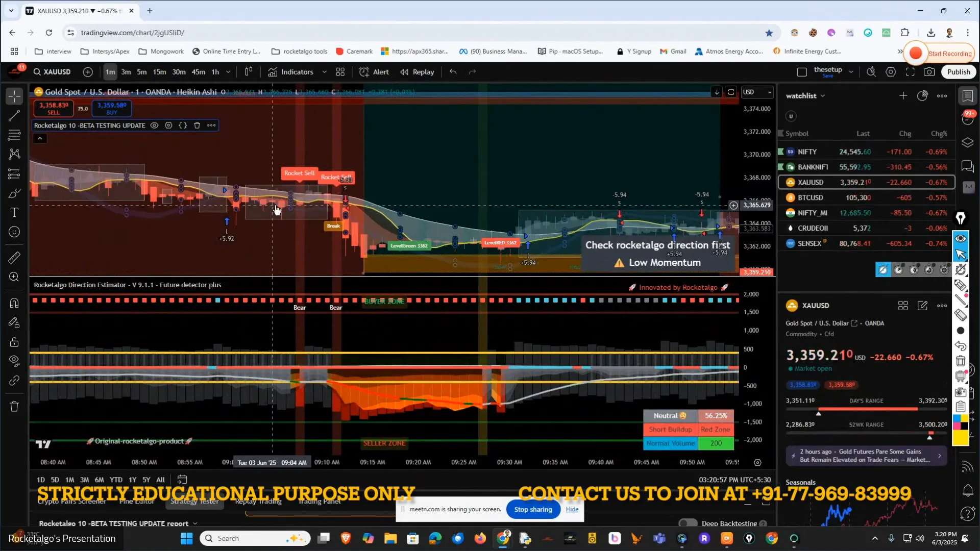Start bar Replay mode
Screen dimensions: 980x551
(x=417, y=72)
